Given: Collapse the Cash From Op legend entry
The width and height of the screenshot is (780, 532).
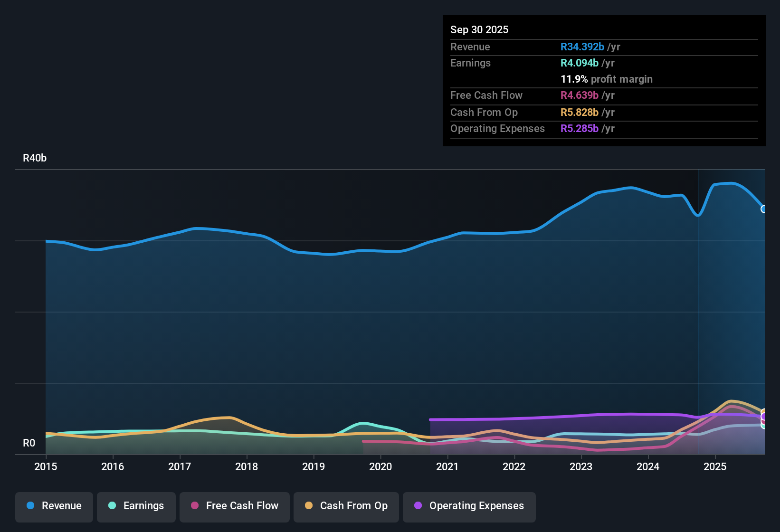Looking at the screenshot, I should point(346,506).
